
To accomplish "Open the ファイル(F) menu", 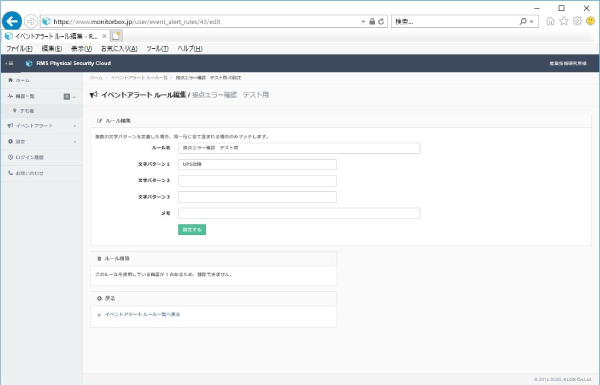I will 19,49.
